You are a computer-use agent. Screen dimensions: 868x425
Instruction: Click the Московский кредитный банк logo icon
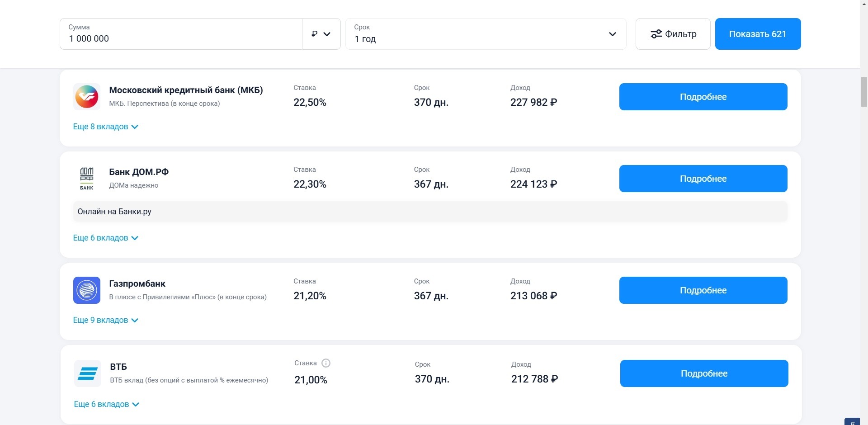pos(87,97)
